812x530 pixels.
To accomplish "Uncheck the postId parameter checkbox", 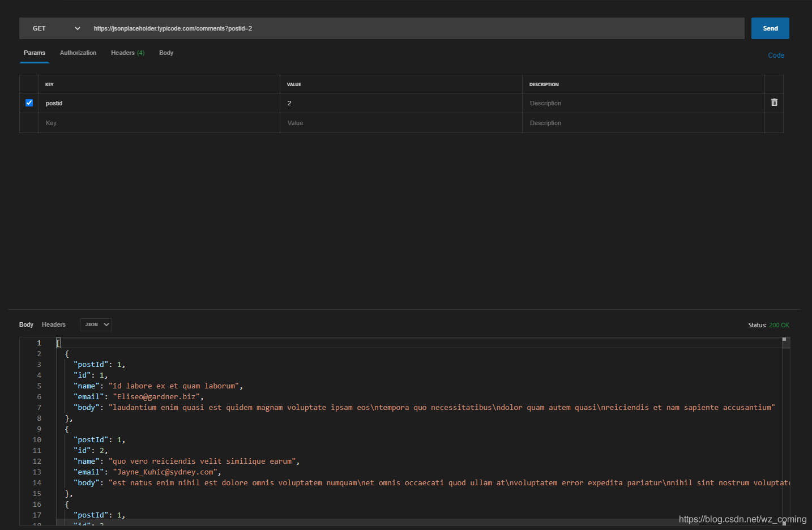I will point(29,103).
